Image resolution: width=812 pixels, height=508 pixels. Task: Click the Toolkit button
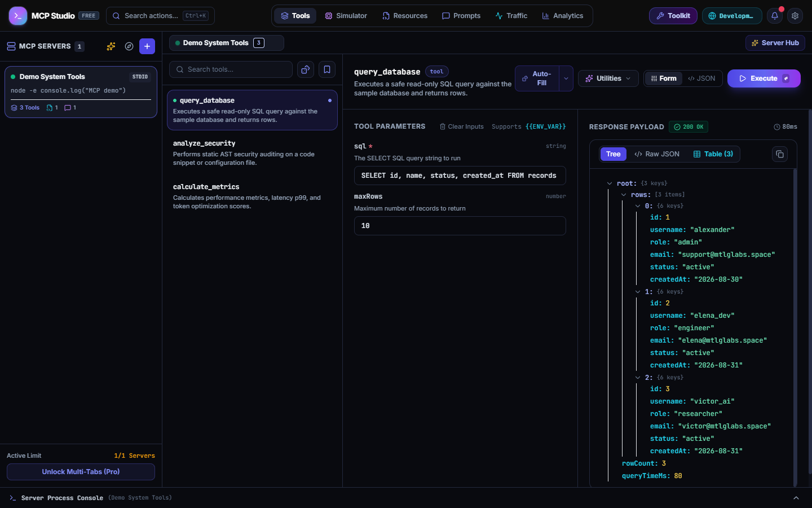[673, 16]
